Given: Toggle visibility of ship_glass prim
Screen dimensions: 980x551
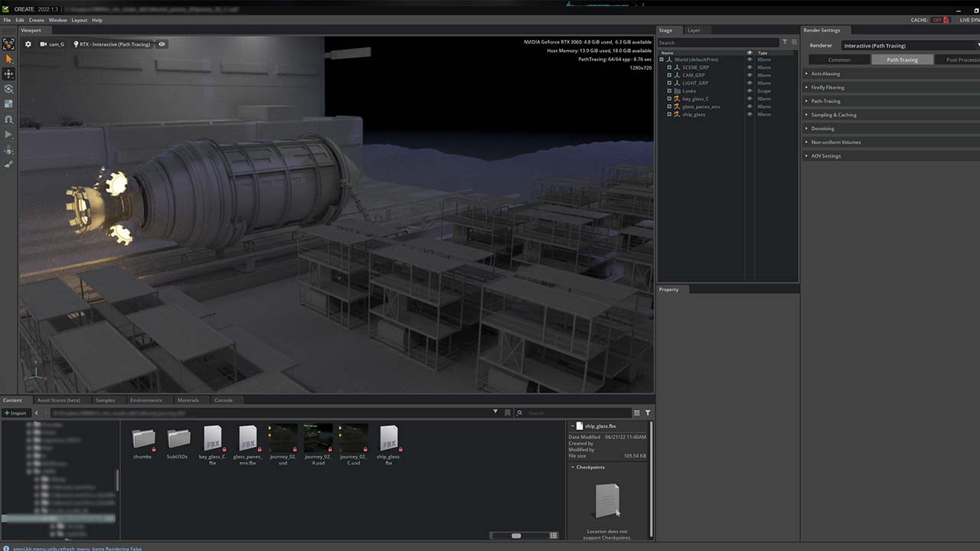Looking at the screenshot, I should pos(750,114).
